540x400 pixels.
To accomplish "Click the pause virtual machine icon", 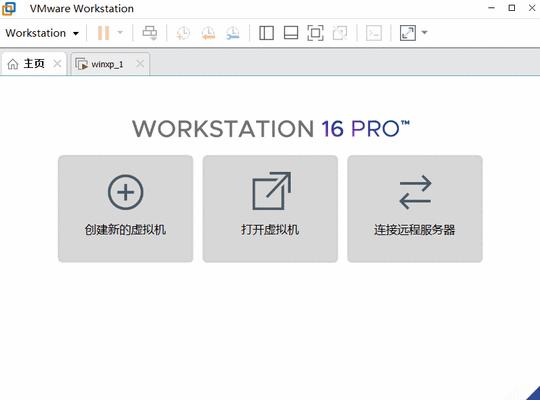I will click(103, 33).
